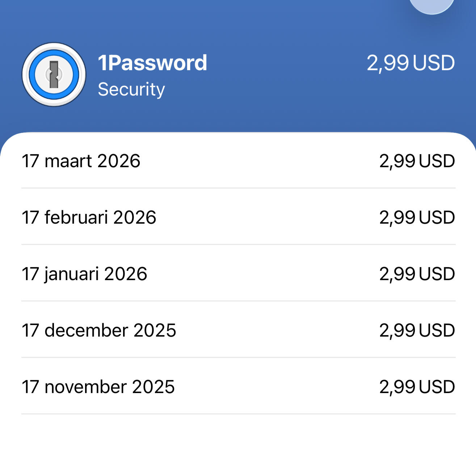The image size is (476, 476).
Task: Tap the partial round button at top right
Action: (431, 5)
